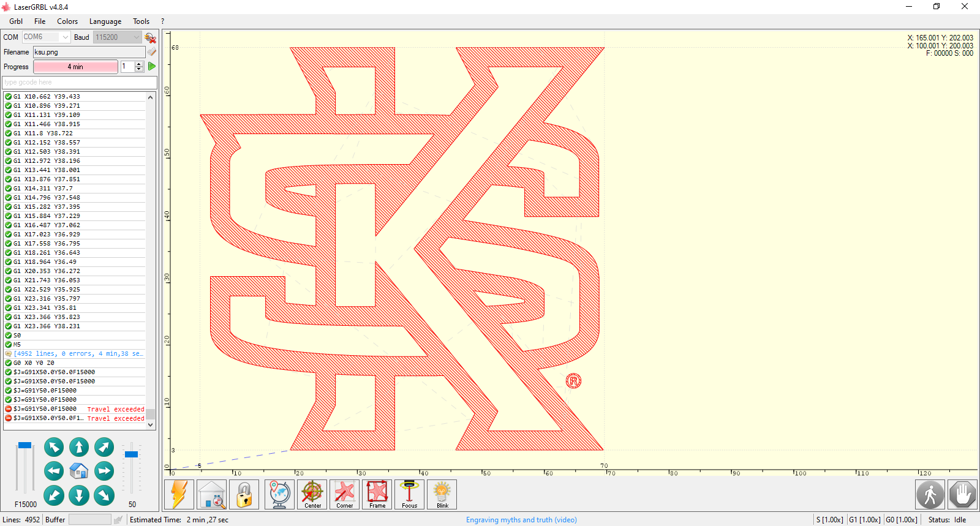This screenshot has width=980, height=526.
Task: Open the Engraving myths and truth video link
Action: pyautogui.click(x=521, y=520)
